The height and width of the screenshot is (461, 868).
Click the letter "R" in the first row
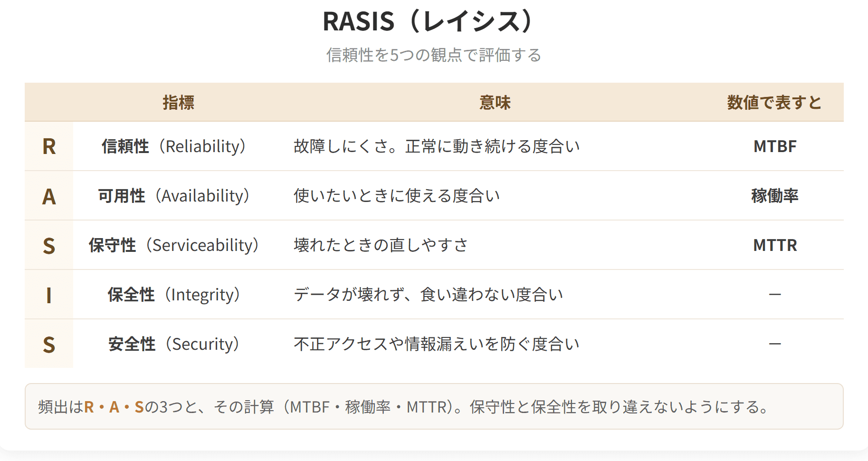49,146
